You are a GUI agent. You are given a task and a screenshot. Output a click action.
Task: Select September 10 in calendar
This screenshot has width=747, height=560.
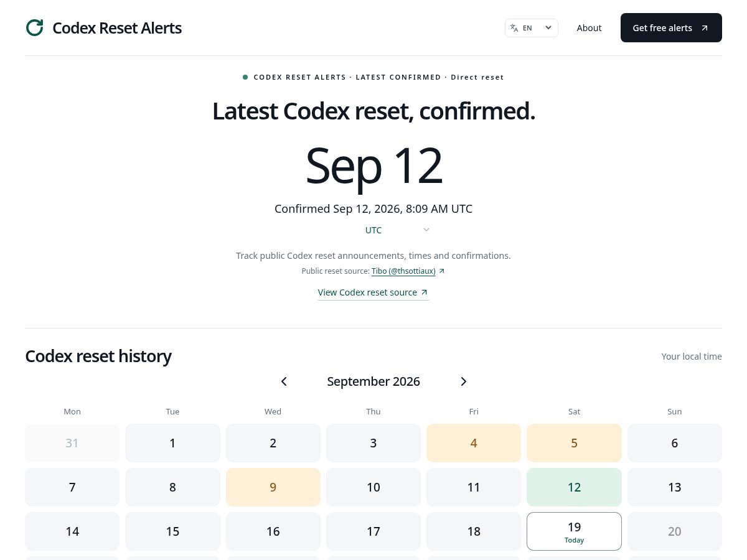(x=374, y=487)
